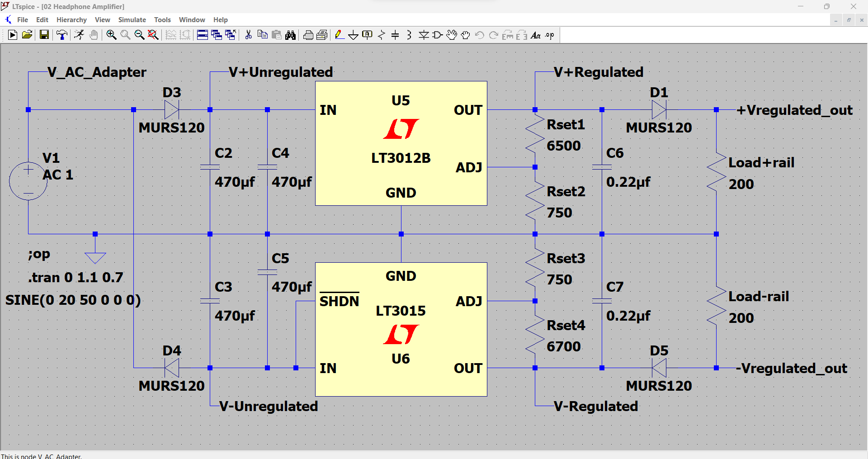Open the Hierarchy menu

[x=71, y=19]
